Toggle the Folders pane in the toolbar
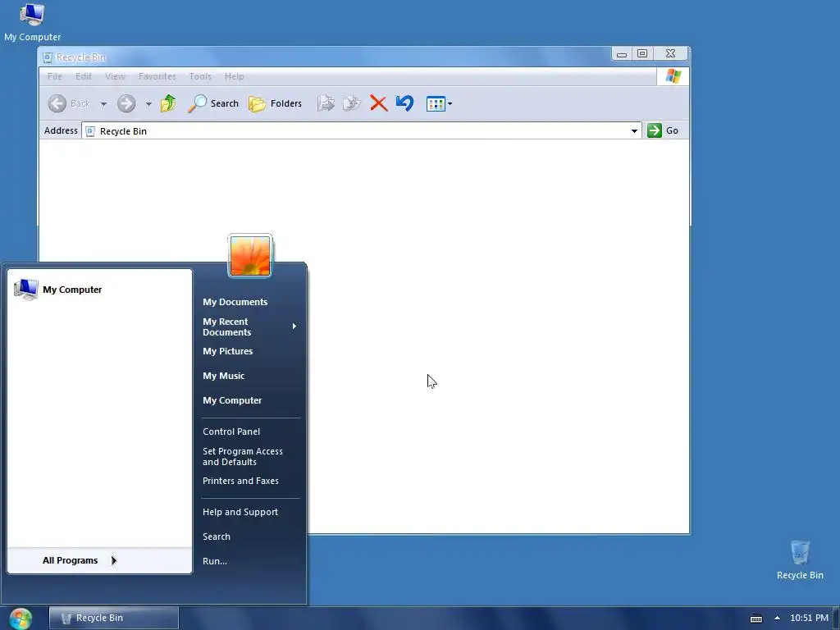840x630 pixels. (276, 103)
